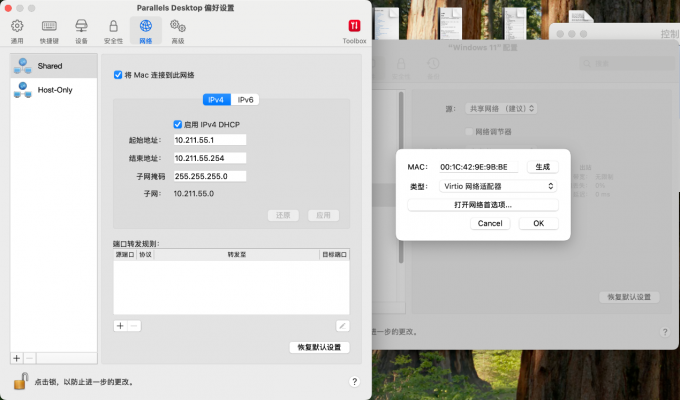
Task: Open 安全性 lock tab in Windows 11 configuration
Action: pos(401,69)
